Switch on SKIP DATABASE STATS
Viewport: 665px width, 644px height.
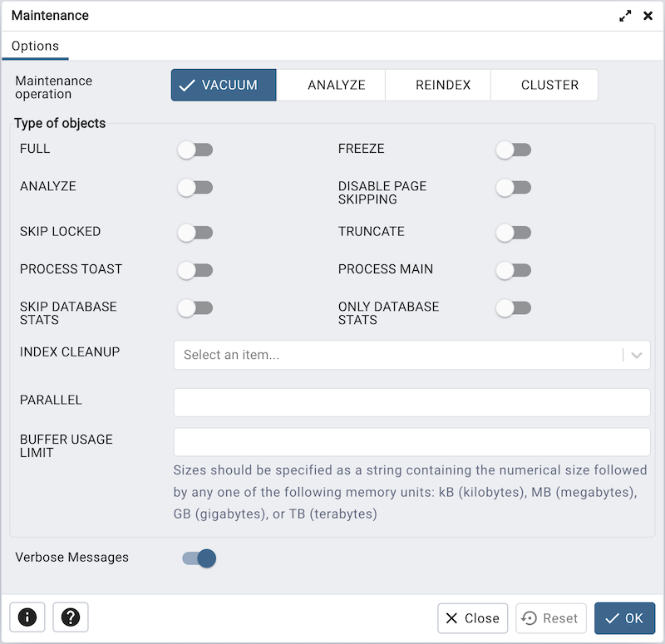[x=195, y=308]
